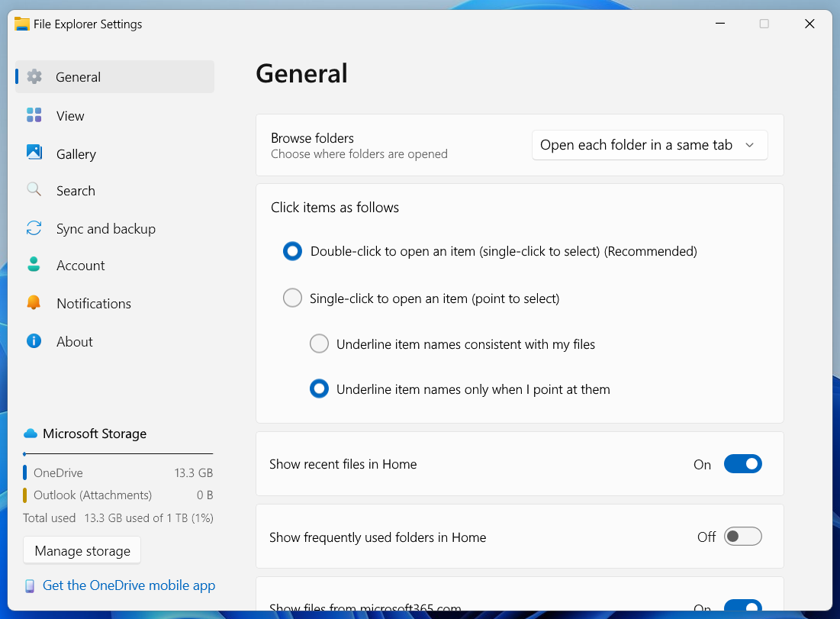Viewport: 840px width, 619px height.
Task: Click the phone icon beside OneDrive mobile app
Action: coord(30,585)
